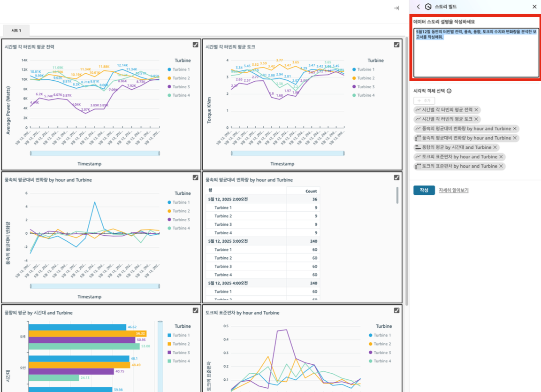Remove the line-chart 토크의 표준편차 chip
Viewport: 541px width, 392px height.
(501, 157)
